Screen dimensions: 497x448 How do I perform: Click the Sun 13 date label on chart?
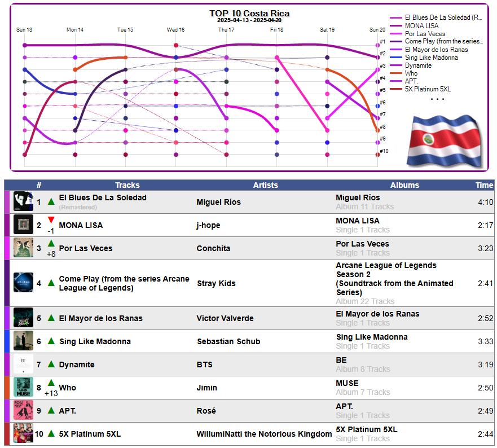24,30
